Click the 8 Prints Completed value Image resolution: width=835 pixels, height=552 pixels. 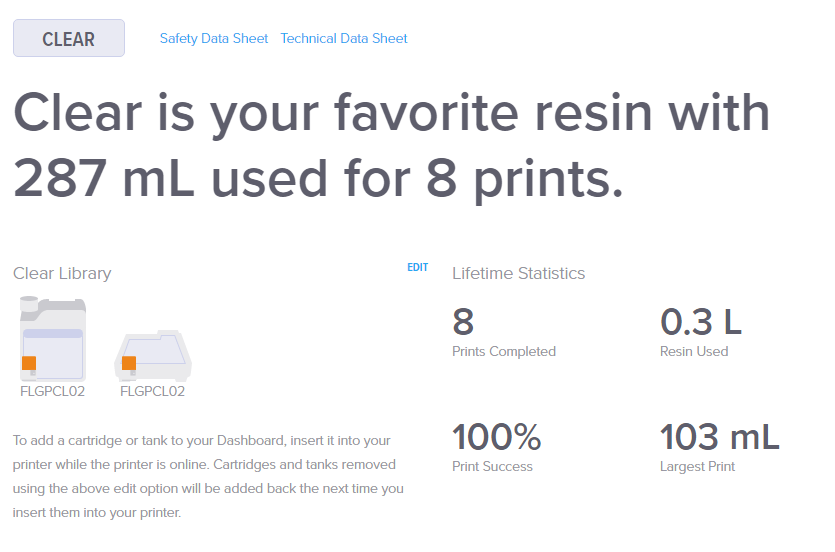pyautogui.click(x=463, y=322)
